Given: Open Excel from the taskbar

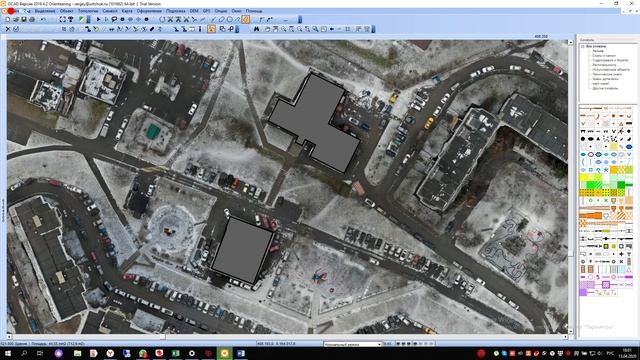Looking at the screenshot, I should coord(176,353).
